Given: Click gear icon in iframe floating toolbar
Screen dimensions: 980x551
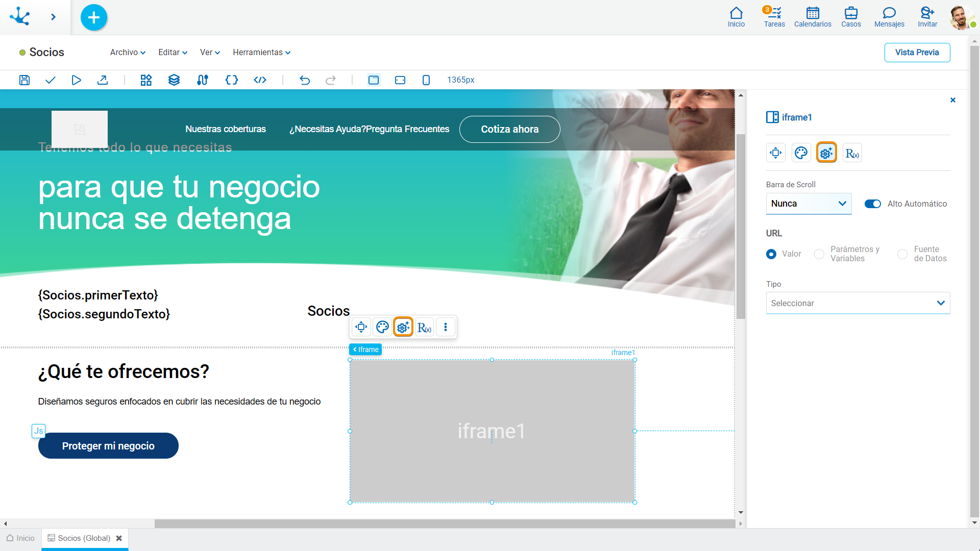Looking at the screenshot, I should pyautogui.click(x=403, y=327).
